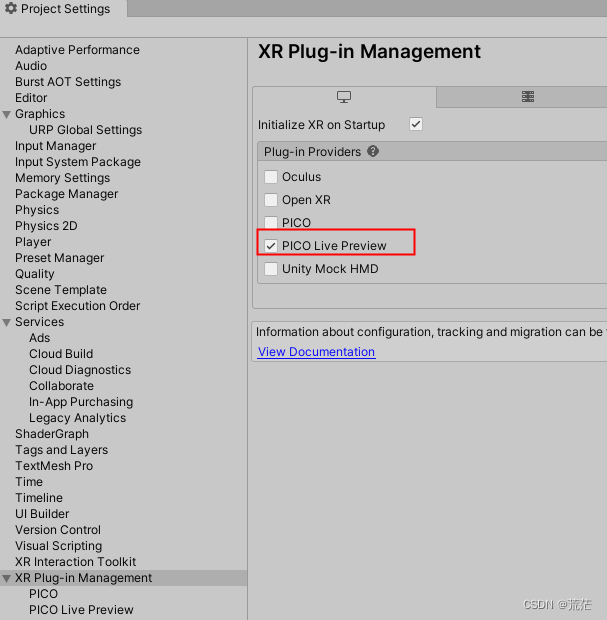This screenshot has width=607, height=620.
Task: Select Physics 2D settings
Action: click(46, 226)
